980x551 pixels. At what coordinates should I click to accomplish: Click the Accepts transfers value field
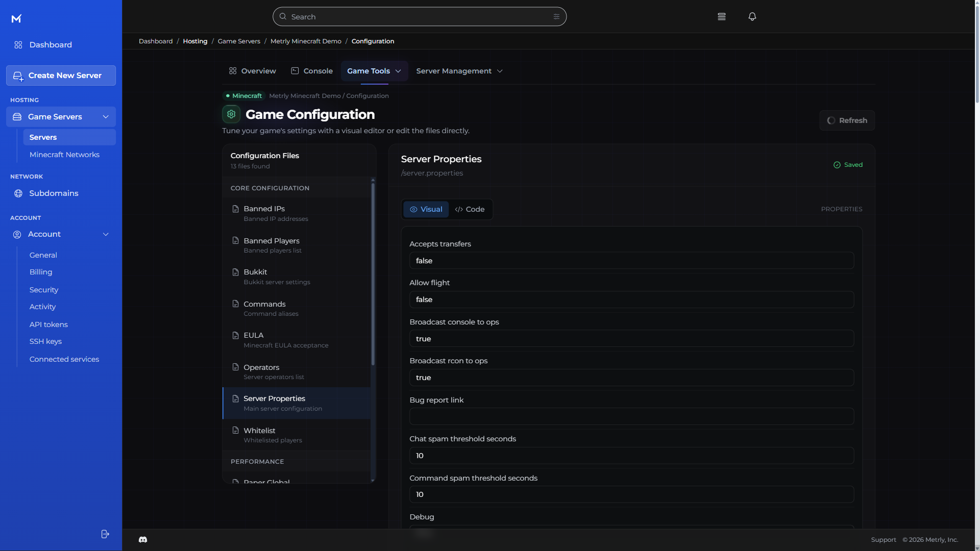coord(631,261)
